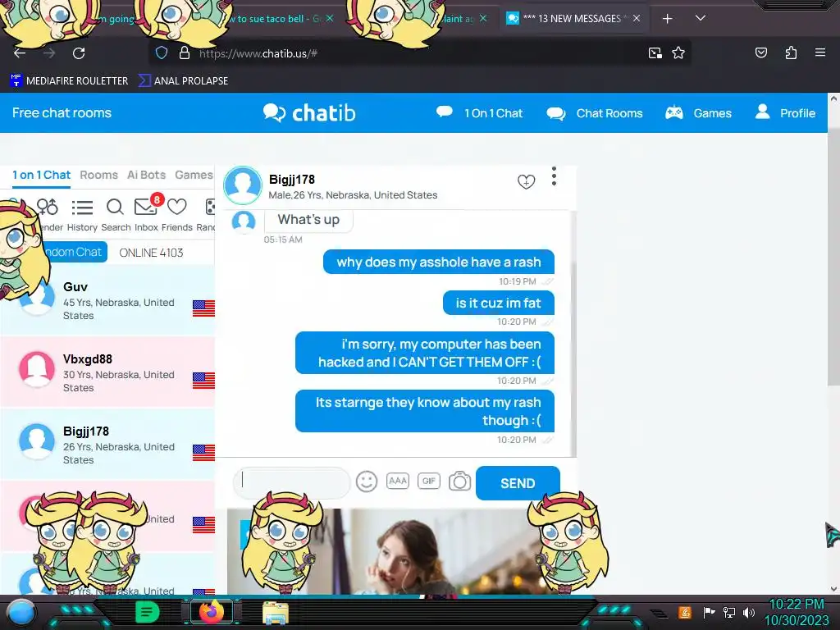The image size is (840, 630).
Task: Open the extensions puzzle icon
Action: pyautogui.click(x=792, y=52)
